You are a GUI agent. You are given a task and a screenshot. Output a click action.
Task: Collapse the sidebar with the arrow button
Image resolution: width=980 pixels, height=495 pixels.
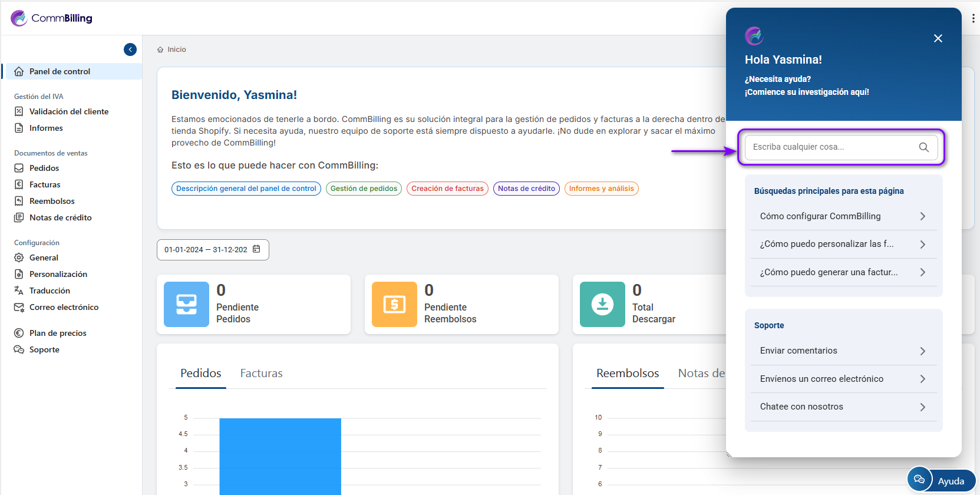130,49
